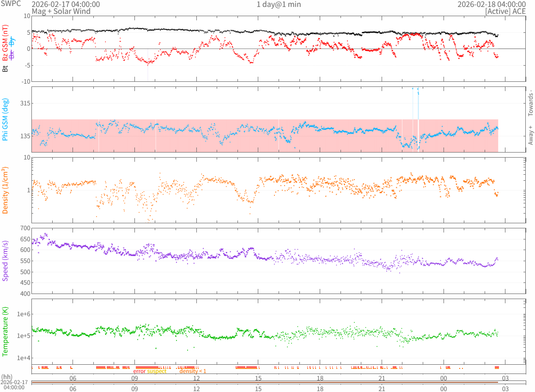Click the orange 'density < 1' legend
Image resolution: width=535 pixels, height=392 pixels.
(x=193, y=371)
